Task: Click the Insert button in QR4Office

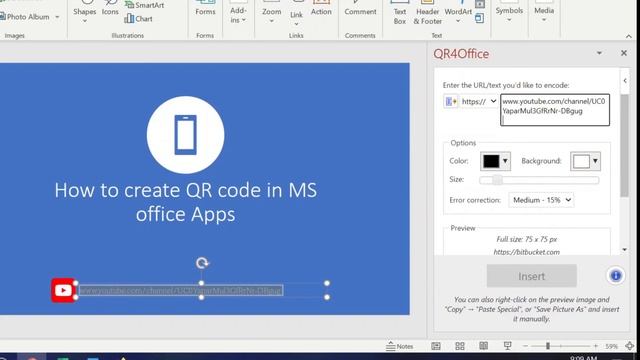Action: (x=531, y=276)
